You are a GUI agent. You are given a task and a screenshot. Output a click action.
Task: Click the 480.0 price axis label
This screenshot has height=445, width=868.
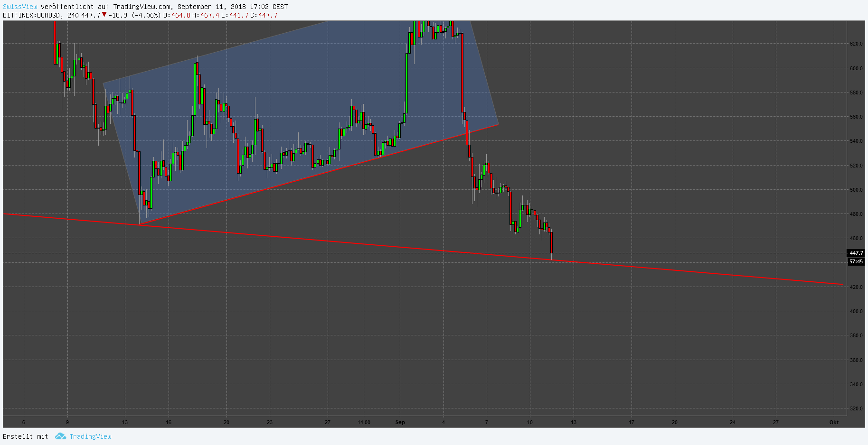[856, 214]
